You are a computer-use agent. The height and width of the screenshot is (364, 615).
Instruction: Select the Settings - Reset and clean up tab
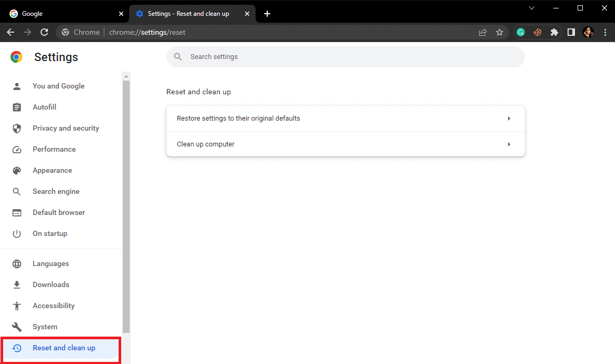click(x=192, y=14)
